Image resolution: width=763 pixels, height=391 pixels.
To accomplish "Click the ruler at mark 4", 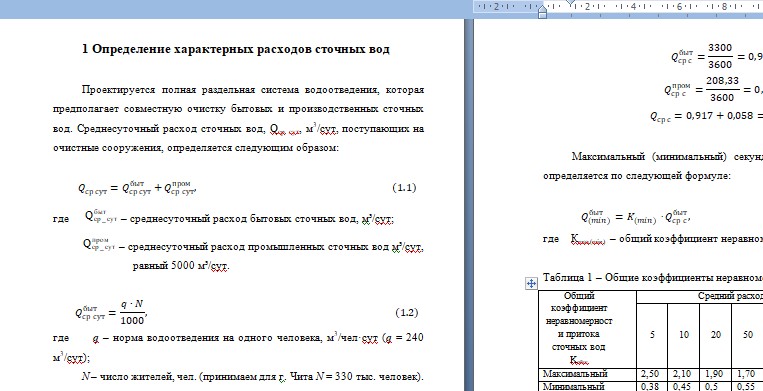I will pos(633,6).
